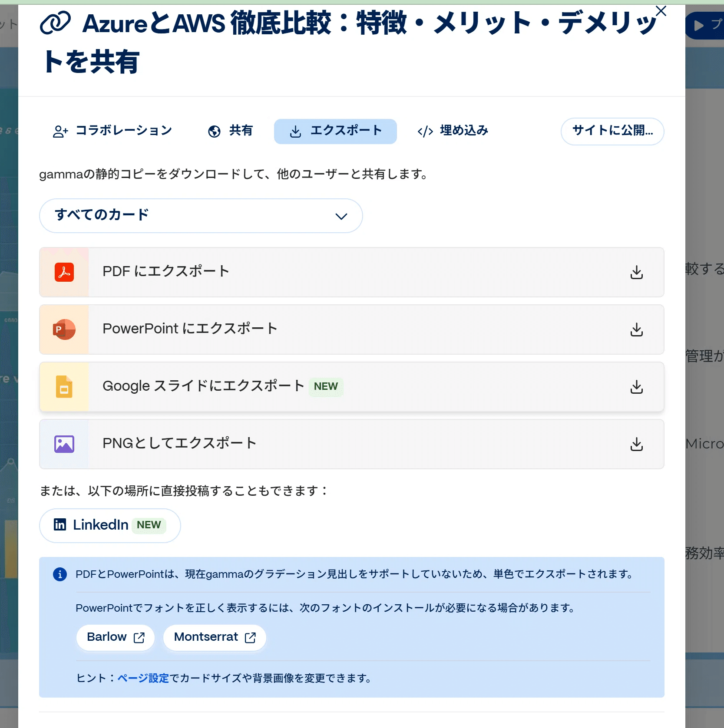The width and height of the screenshot is (724, 728).
Task: Click the add-person icon on コラボレーション tab
Action: point(61,131)
